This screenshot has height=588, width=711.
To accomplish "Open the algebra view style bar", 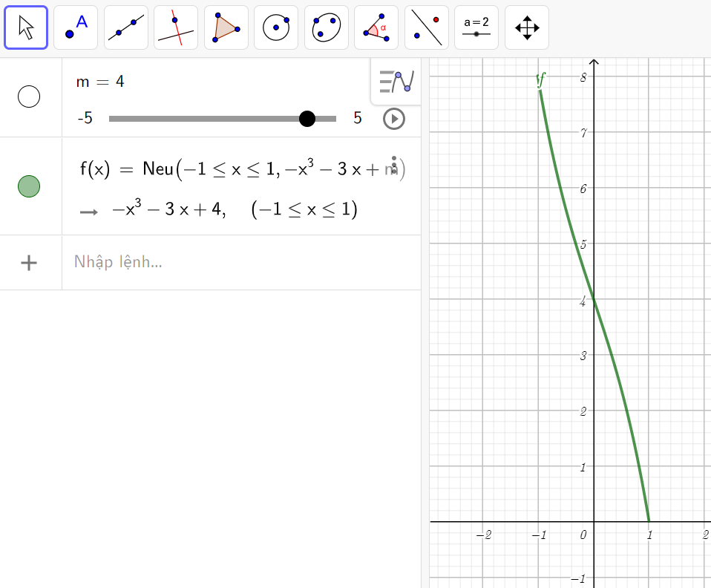I will click(x=396, y=81).
